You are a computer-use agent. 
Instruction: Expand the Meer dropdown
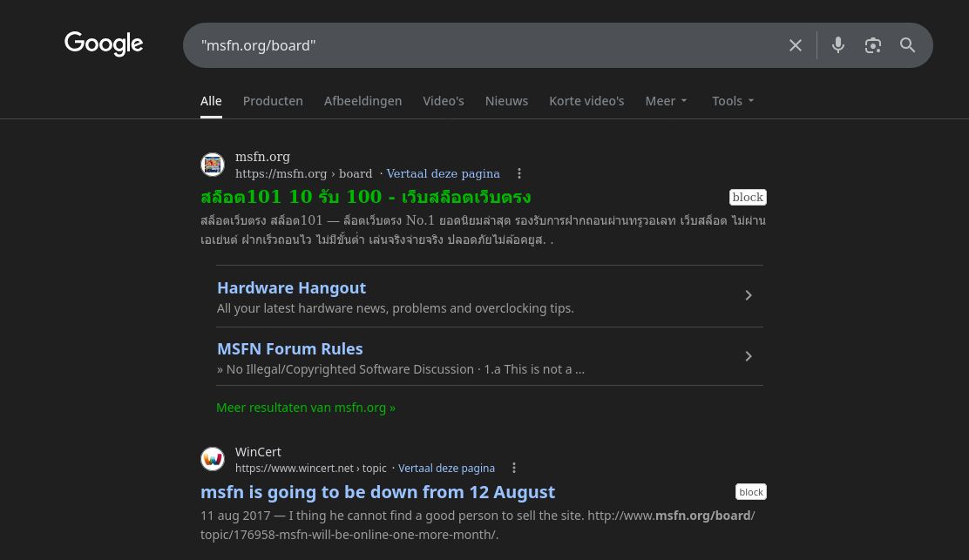tap(666, 101)
